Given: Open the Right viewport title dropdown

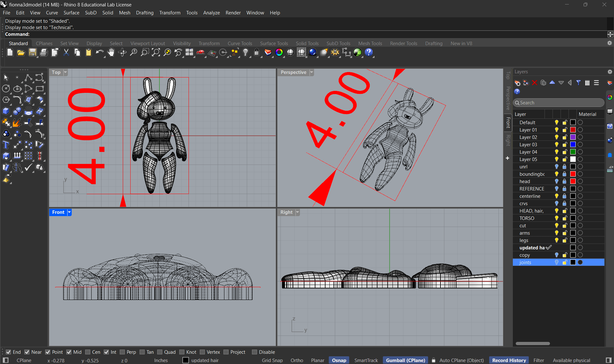Looking at the screenshot, I should (x=297, y=212).
